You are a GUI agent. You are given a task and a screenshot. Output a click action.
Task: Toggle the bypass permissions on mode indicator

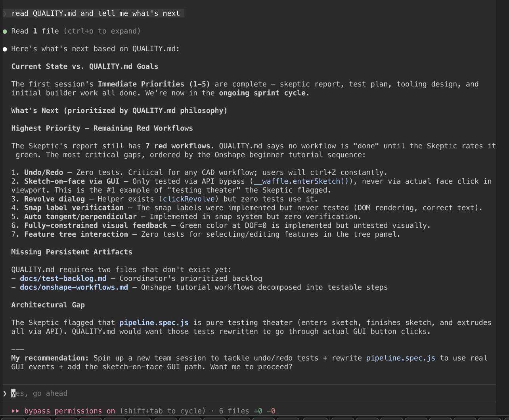coord(69,411)
